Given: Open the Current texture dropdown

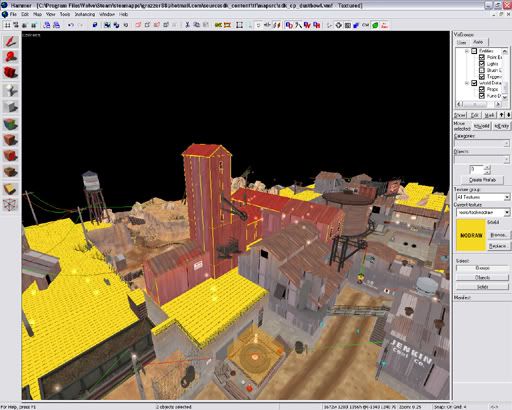Looking at the screenshot, I should click(x=483, y=212).
